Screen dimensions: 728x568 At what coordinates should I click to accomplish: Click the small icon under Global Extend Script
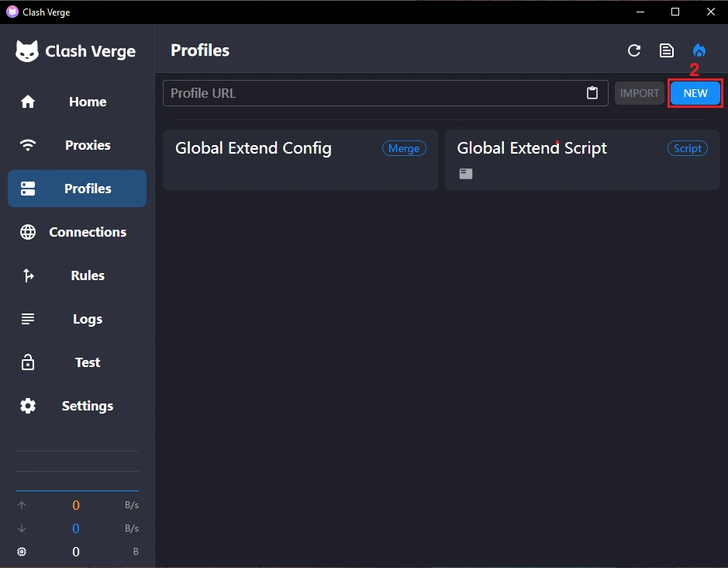pyautogui.click(x=465, y=174)
